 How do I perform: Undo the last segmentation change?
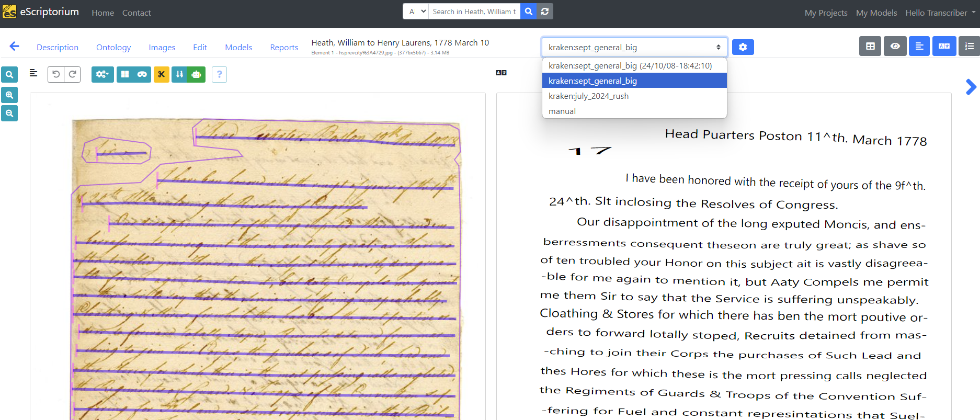coord(56,74)
